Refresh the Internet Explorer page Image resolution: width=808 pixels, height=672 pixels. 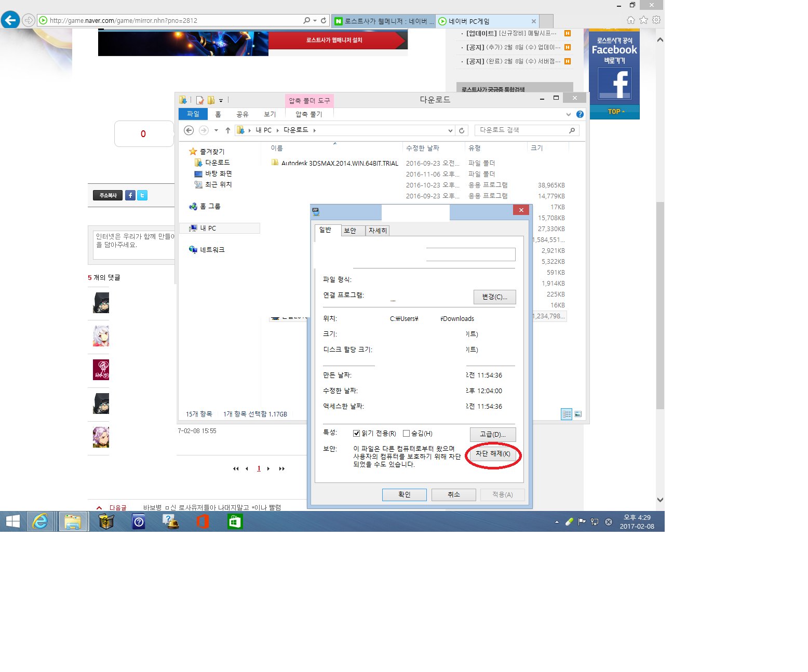tap(324, 20)
